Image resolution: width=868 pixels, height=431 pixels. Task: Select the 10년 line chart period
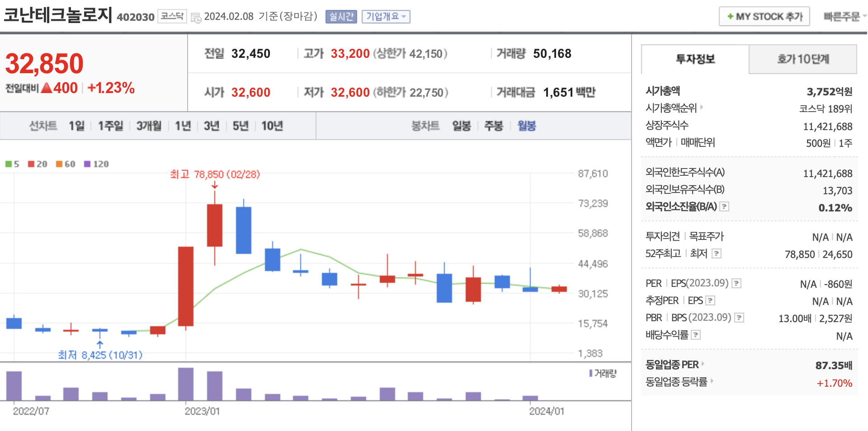[x=272, y=126]
